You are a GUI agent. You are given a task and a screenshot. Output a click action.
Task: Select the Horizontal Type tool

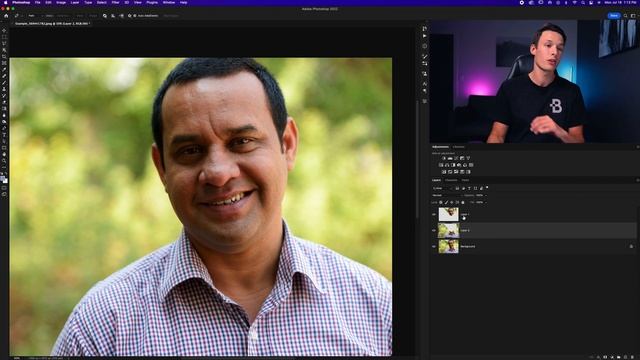click(4, 135)
